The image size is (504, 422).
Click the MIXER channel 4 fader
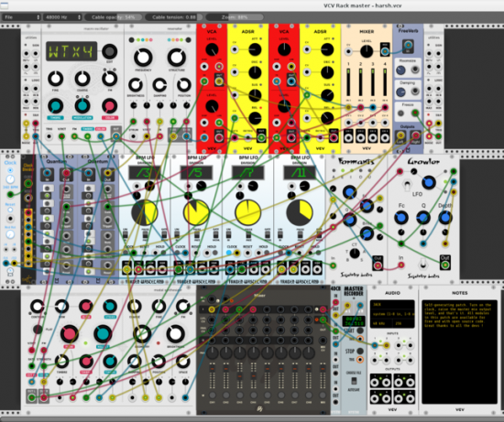(385, 81)
